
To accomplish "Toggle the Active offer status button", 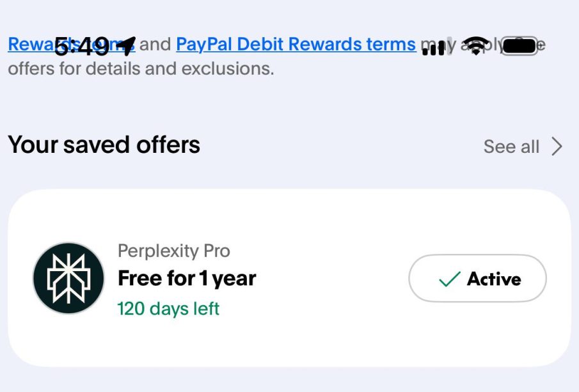I will click(x=477, y=278).
